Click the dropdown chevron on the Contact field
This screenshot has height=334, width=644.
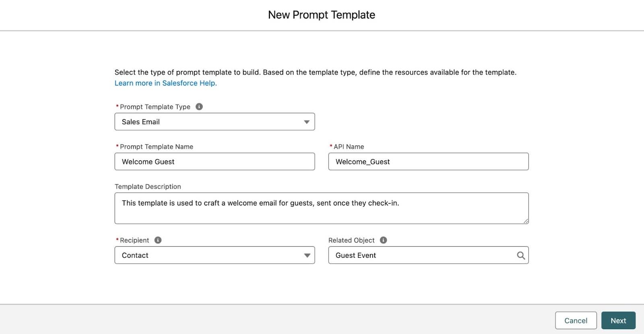tap(307, 255)
